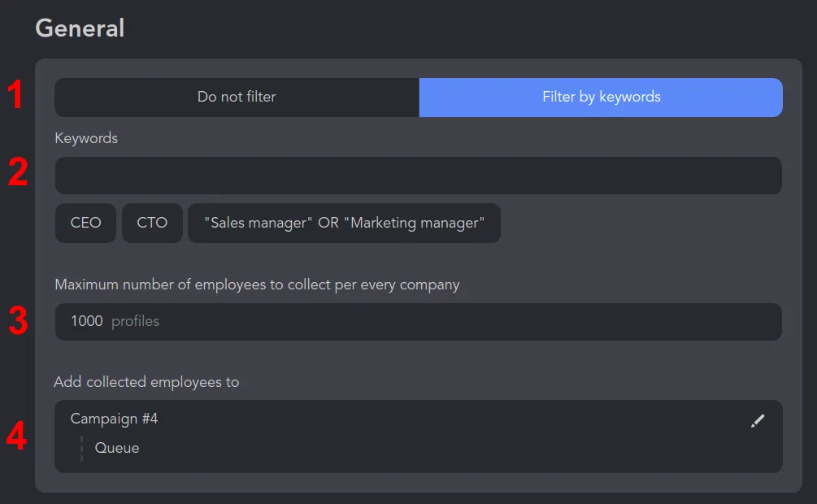Viewport: 817px width, 504px height.
Task: Click the General section heading
Action: pos(80,28)
